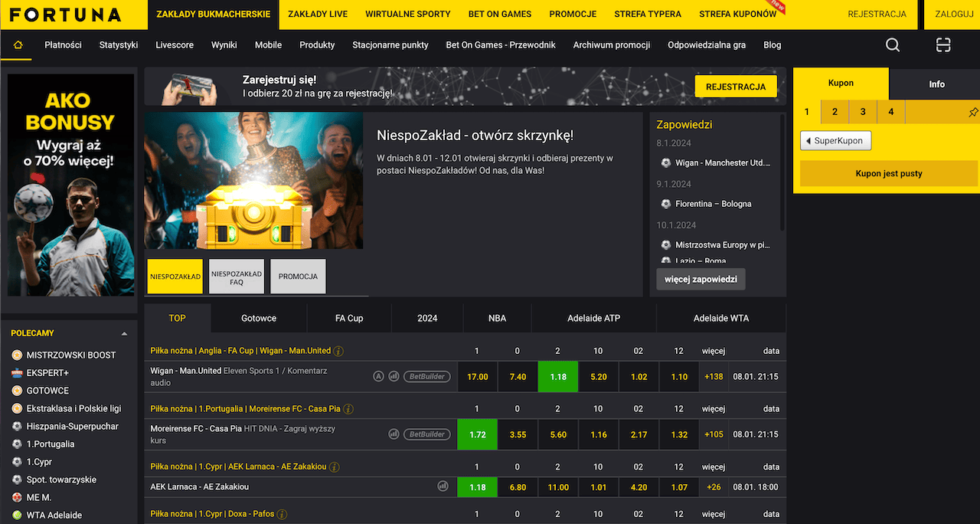Screen dimensions: 980x524
Task: Switch to the NBA tab
Action: tap(497, 318)
